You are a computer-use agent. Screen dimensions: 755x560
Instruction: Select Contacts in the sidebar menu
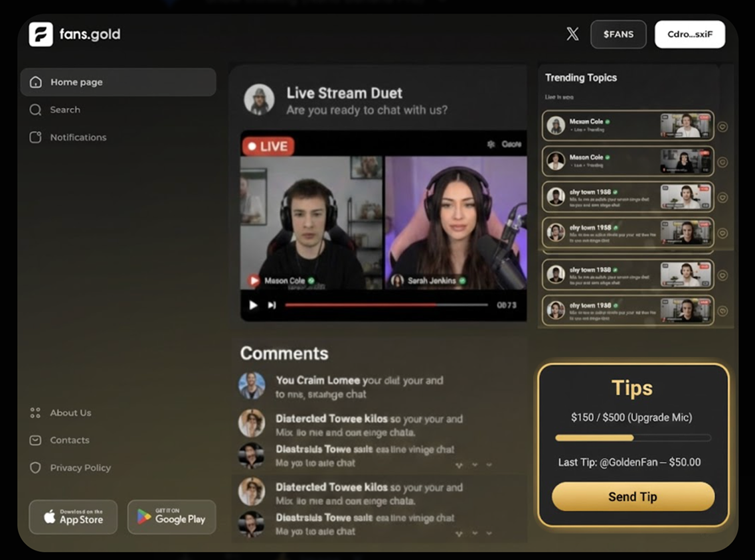[x=71, y=440]
